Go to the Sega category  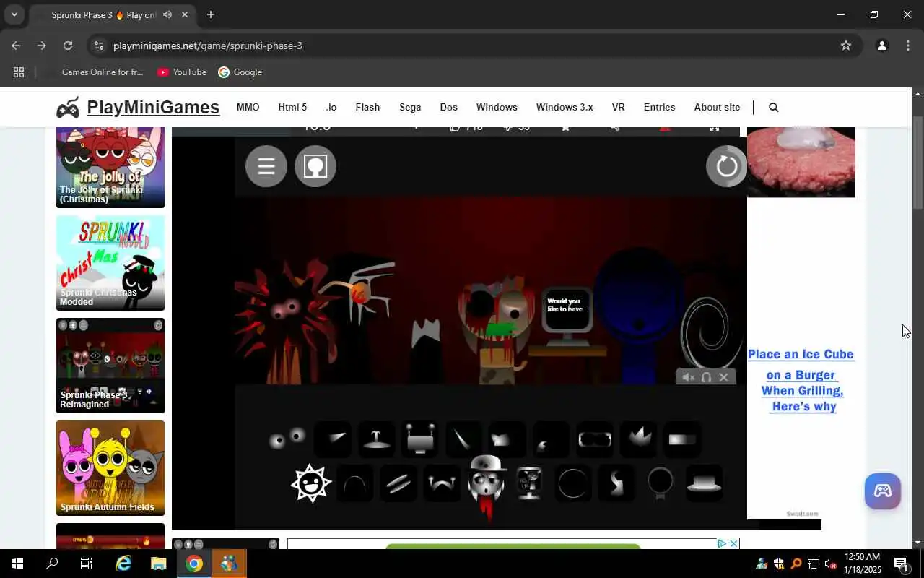pyautogui.click(x=410, y=107)
